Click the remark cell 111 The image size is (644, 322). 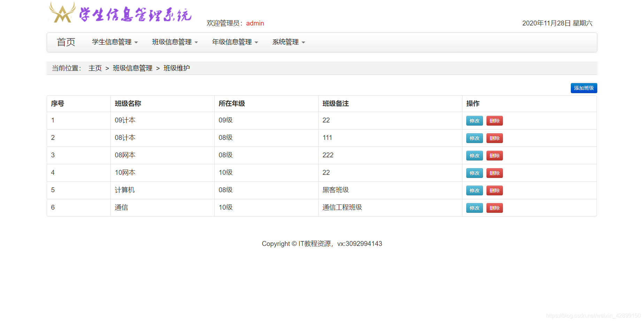tap(390, 138)
